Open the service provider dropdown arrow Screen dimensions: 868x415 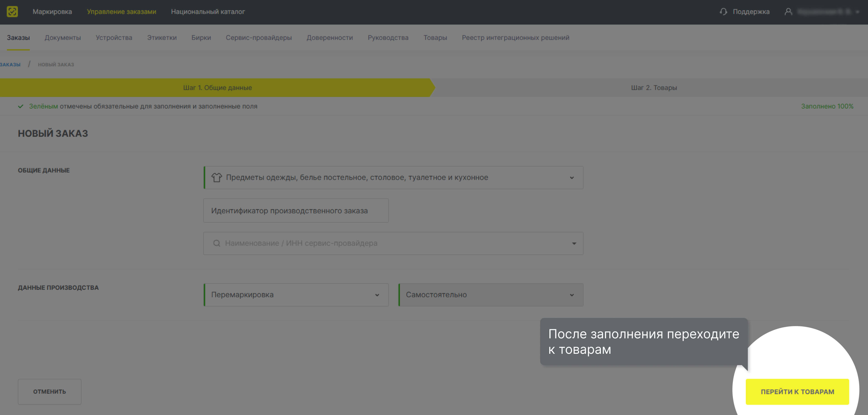[574, 243]
